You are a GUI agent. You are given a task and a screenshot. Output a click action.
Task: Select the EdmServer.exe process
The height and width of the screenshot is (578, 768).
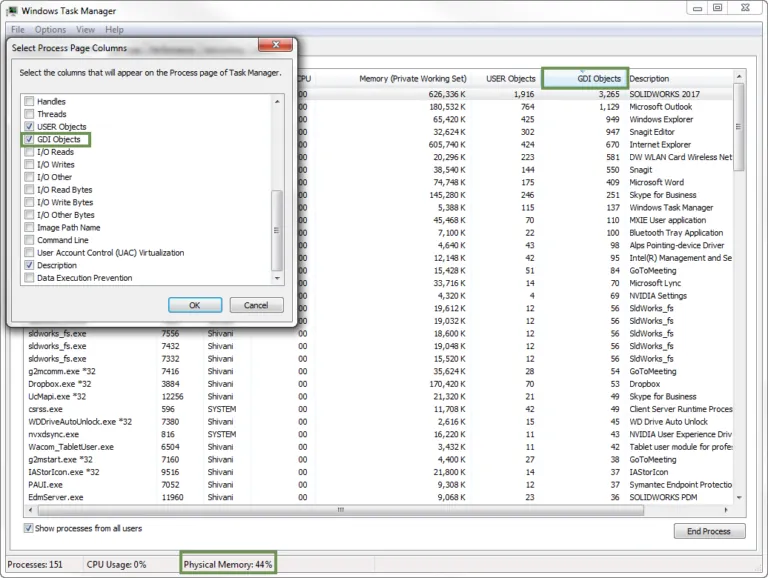point(380,497)
